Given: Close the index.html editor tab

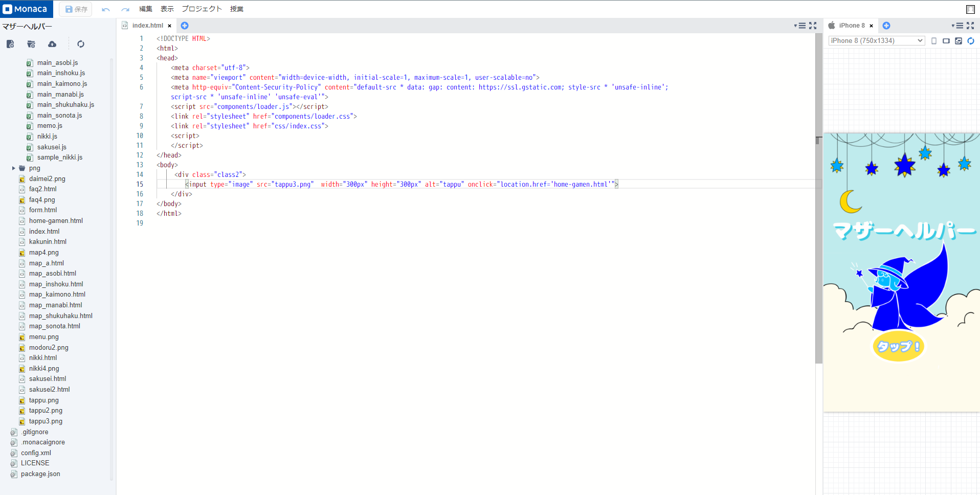Looking at the screenshot, I should point(170,26).
